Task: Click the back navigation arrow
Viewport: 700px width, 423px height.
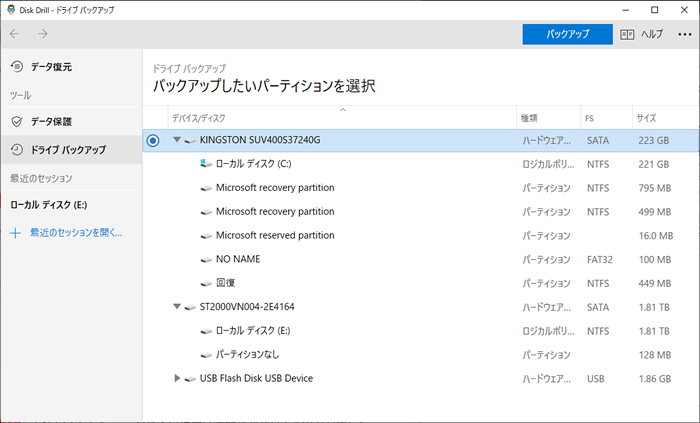Action: [15, 34]
